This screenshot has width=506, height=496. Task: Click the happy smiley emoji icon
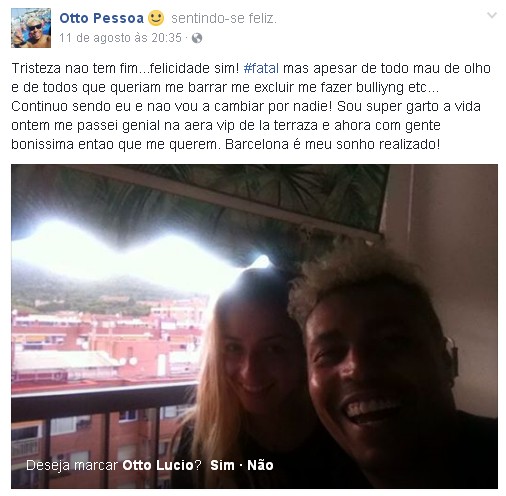[156, 18]
